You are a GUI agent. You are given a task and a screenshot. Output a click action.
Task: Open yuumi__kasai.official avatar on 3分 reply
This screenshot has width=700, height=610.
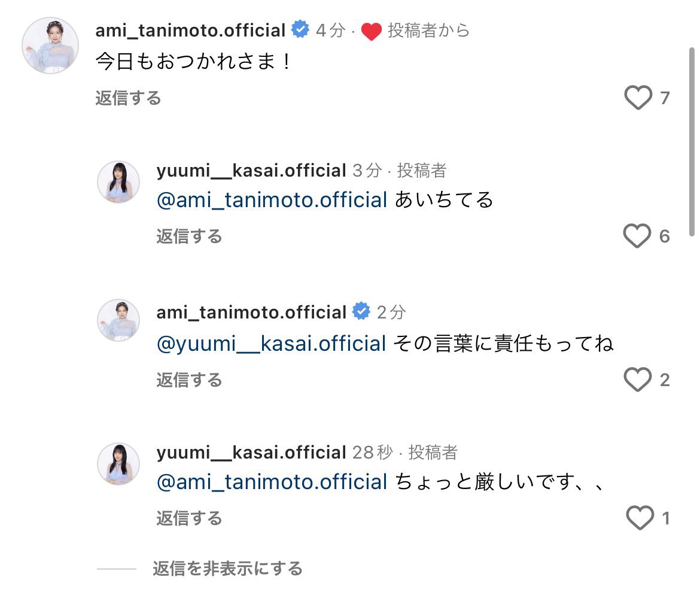point(118,182)
